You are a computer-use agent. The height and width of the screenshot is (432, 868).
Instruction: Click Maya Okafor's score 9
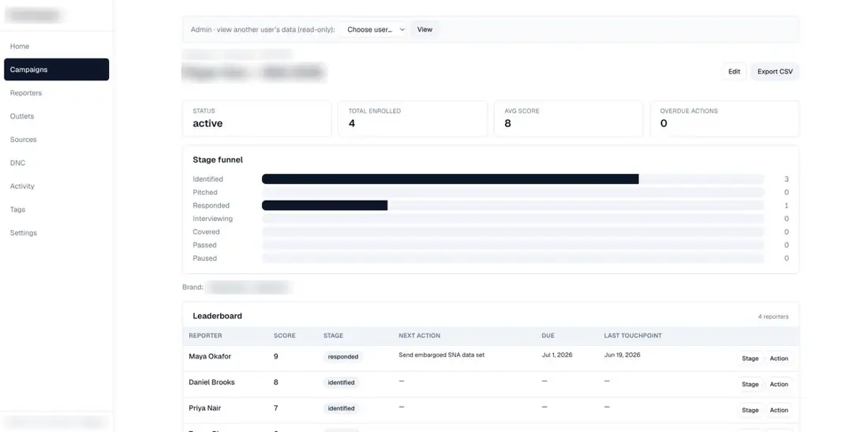275,357
